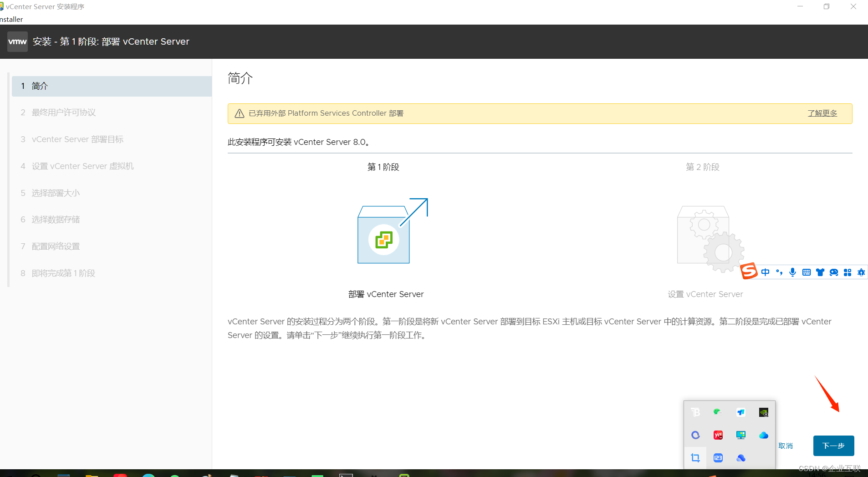Toggle punctuation mode on Sogou IME bar

coord(779,272)
